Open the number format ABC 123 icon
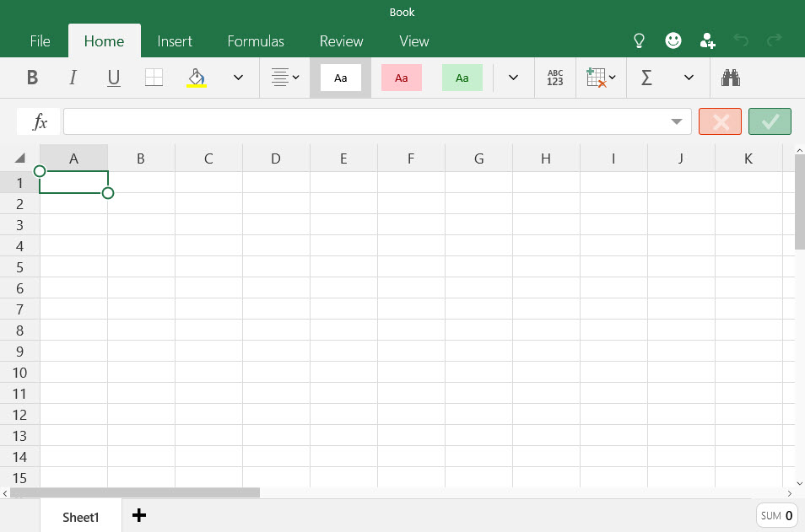805x532 pixels. [x=554, y=78]
